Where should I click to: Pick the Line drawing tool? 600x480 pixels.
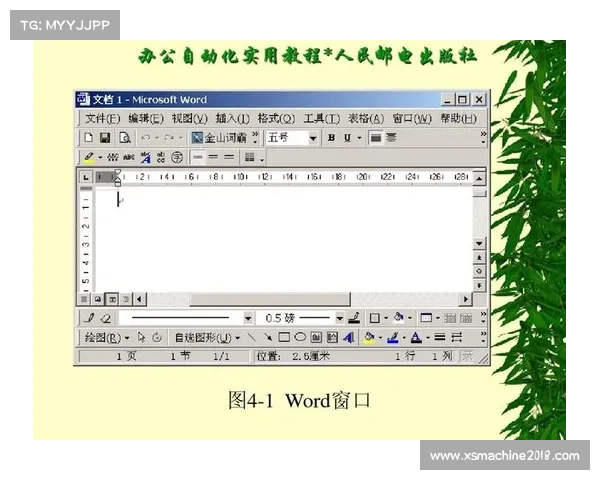(251, 337)
